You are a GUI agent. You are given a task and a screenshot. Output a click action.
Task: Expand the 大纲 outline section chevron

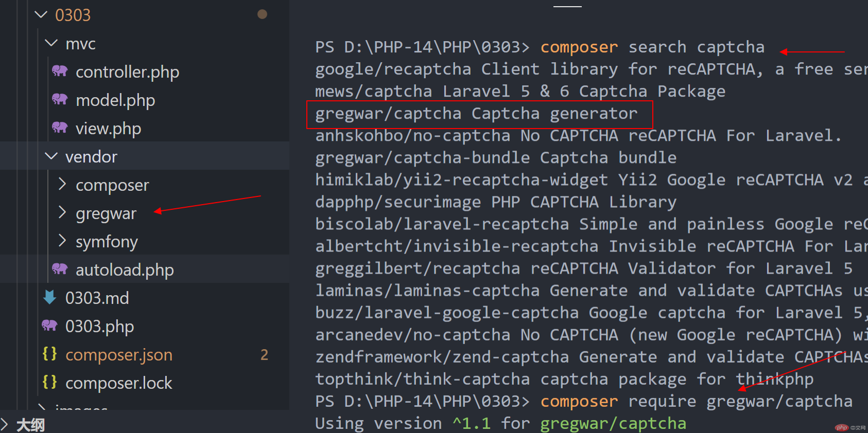click(5, 424)
